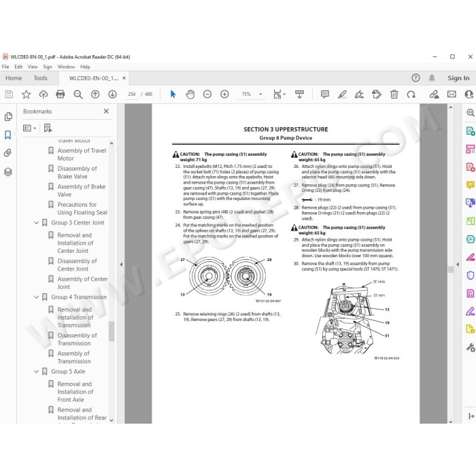Share a link to the file
This screenshot has width=476, height=476.
(434, 95)
